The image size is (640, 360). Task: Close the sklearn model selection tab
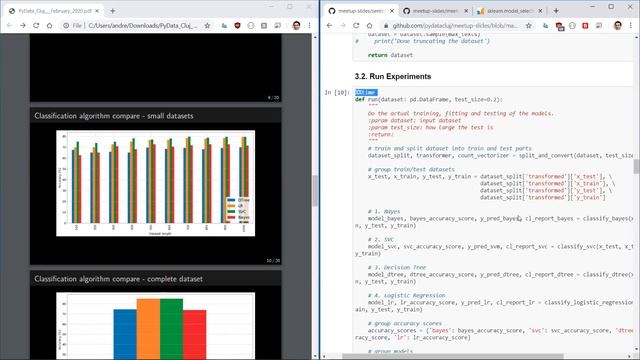[x=540, y=11]
